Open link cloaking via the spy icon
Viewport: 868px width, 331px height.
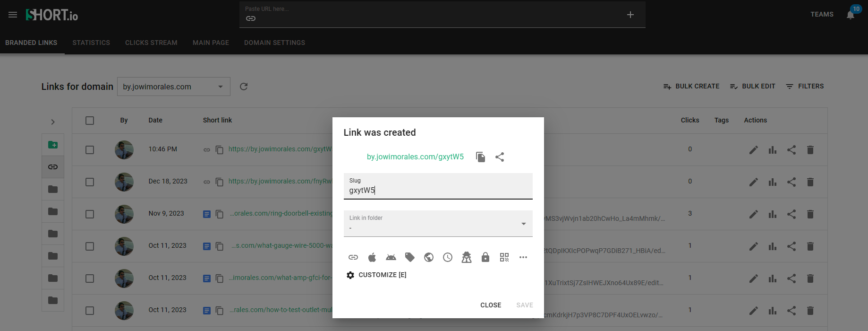coord(467,257)
